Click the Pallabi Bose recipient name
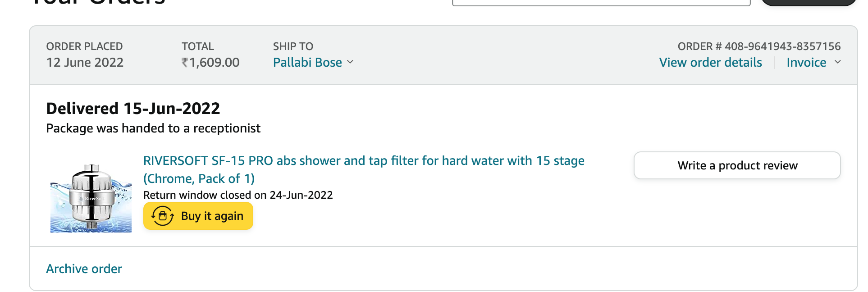The width and height of the screenshot is (868, 292). (x=307, y=62)
